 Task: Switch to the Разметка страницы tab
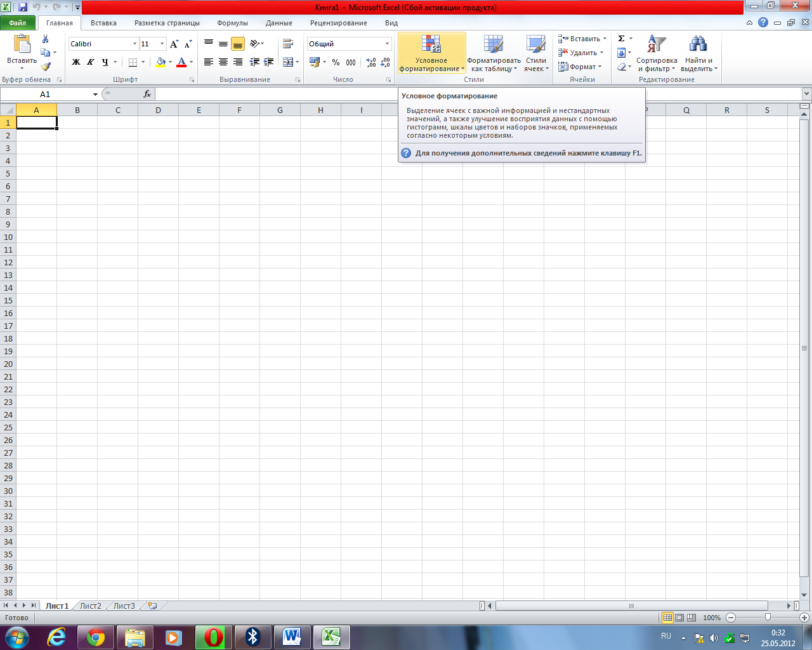click(167, 23)
